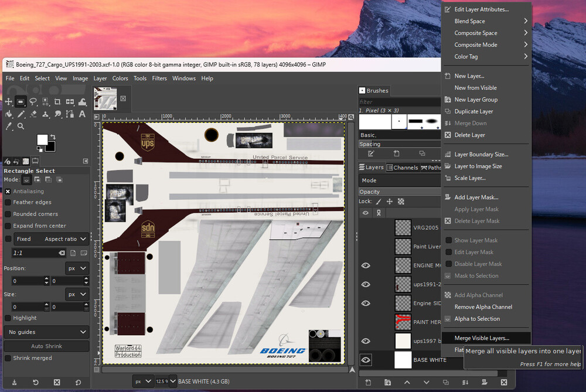The height and width of the screenshot is (392, 586).
Task: Open the Fixed Aspect ratio dropdown
Action: (x=65, y=239)
